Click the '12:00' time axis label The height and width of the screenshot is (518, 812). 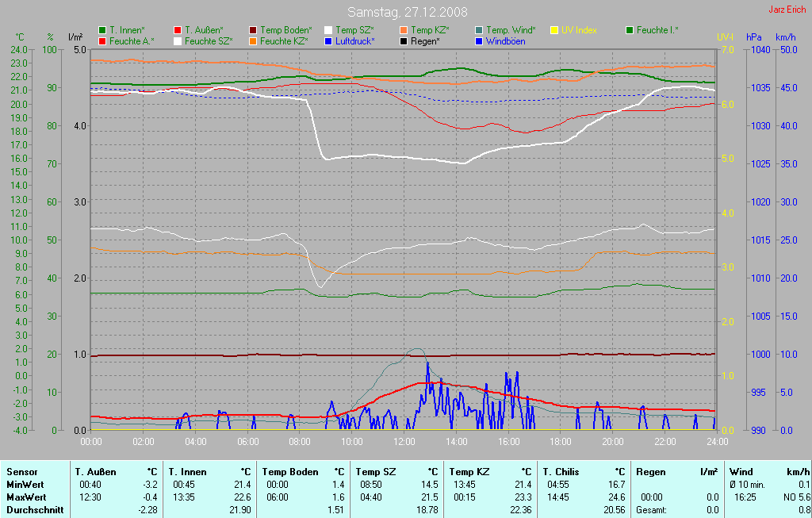click(404, 442)
